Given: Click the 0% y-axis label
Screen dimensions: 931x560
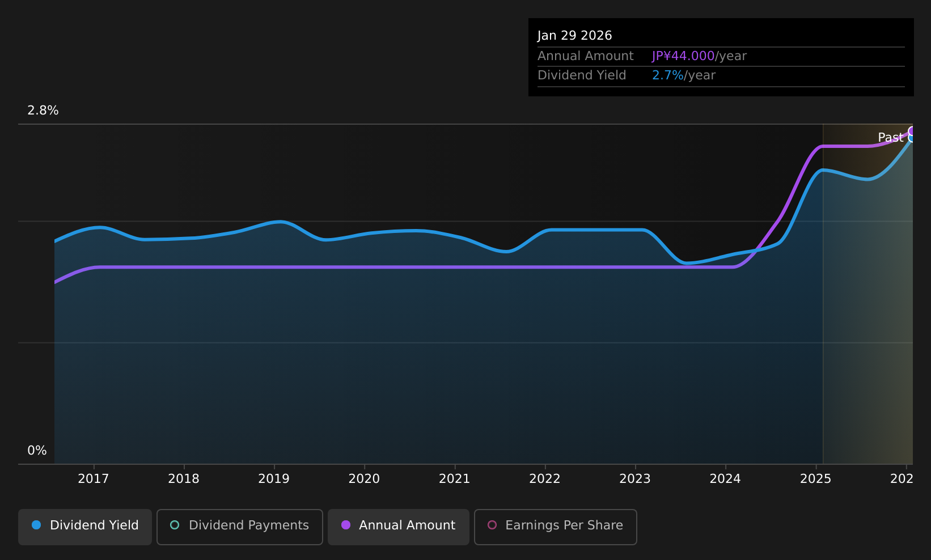Looking at the screenshot, I should click(37, 451).
